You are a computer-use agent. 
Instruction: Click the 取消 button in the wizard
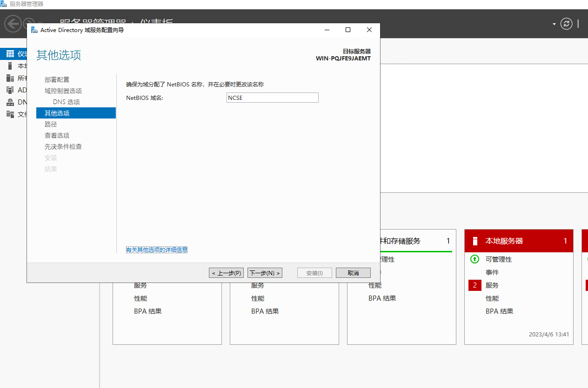[x=353, y=273]
